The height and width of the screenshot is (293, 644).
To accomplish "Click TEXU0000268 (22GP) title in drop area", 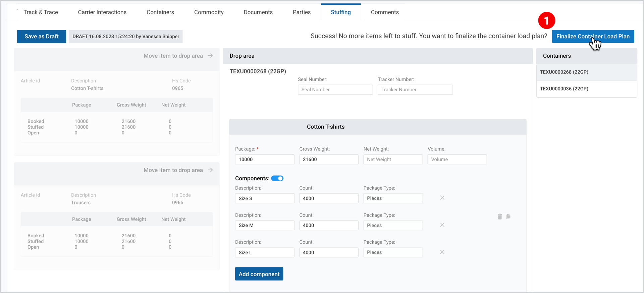I will tap(258, 71).
